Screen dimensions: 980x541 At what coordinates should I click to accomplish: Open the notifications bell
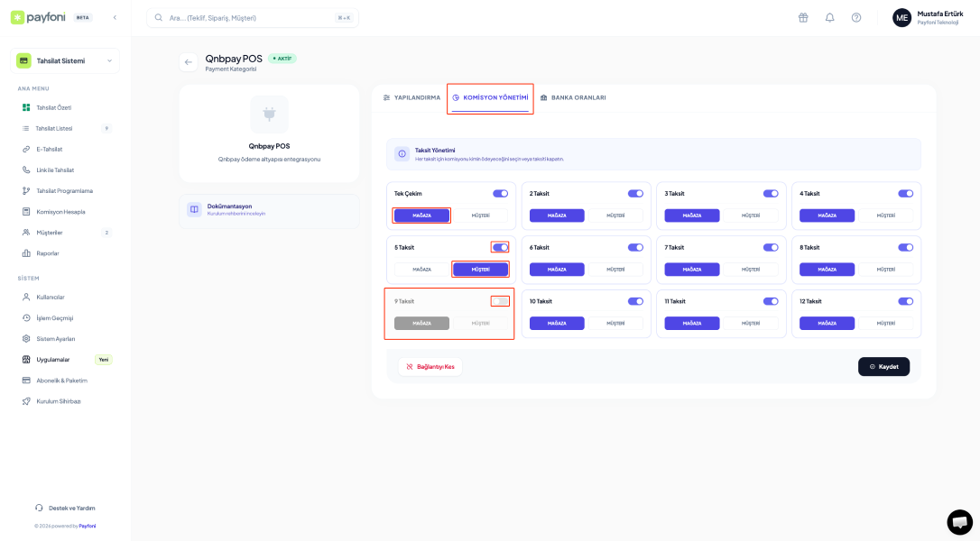tap(829, 18)
